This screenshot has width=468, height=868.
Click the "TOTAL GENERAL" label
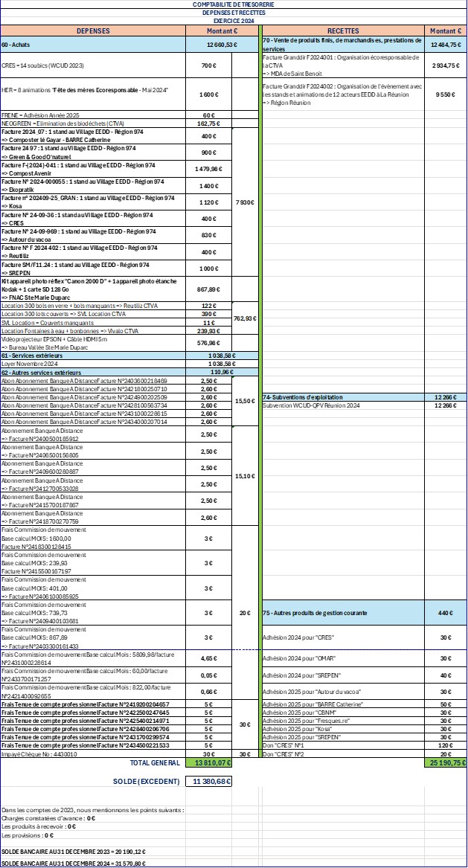[155, 763]
